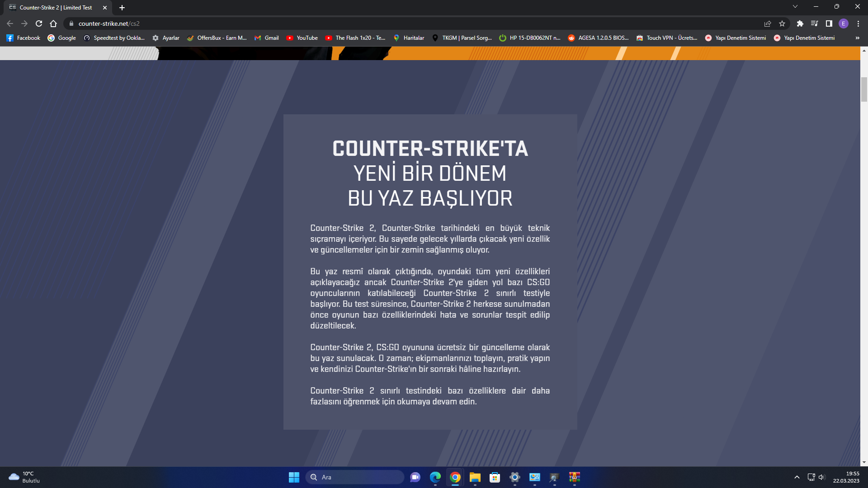Image resolution: width=868 pixels, height=488 pixels.
Task: Reload the page with refresh icon
Action: click(x=39, y=23)
